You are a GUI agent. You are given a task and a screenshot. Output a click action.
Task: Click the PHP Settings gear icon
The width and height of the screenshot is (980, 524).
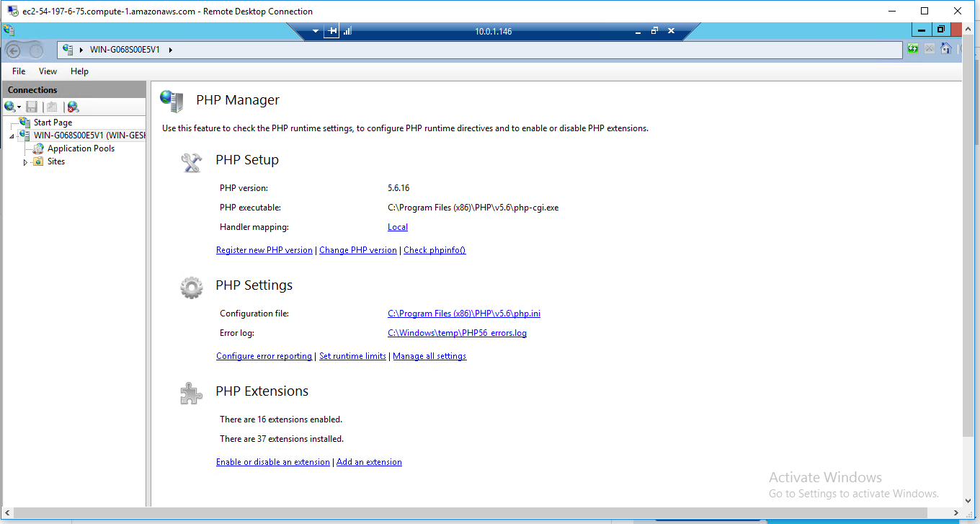click(191, 287)
